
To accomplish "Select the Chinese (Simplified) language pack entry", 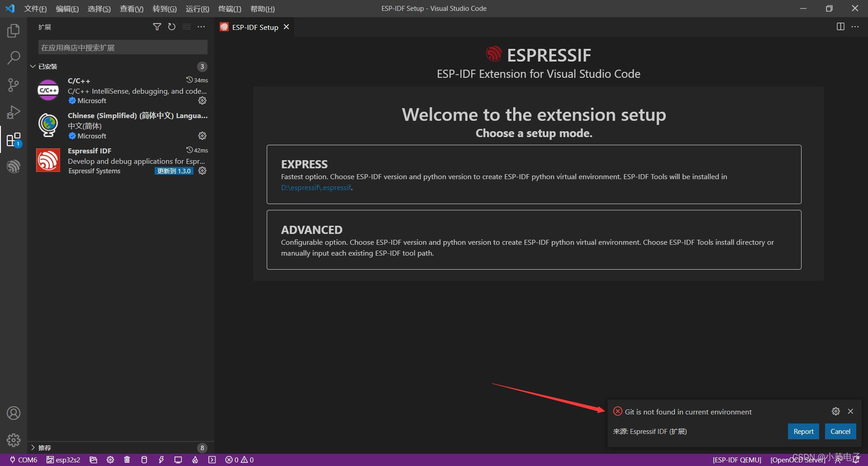I will (121, 126).
